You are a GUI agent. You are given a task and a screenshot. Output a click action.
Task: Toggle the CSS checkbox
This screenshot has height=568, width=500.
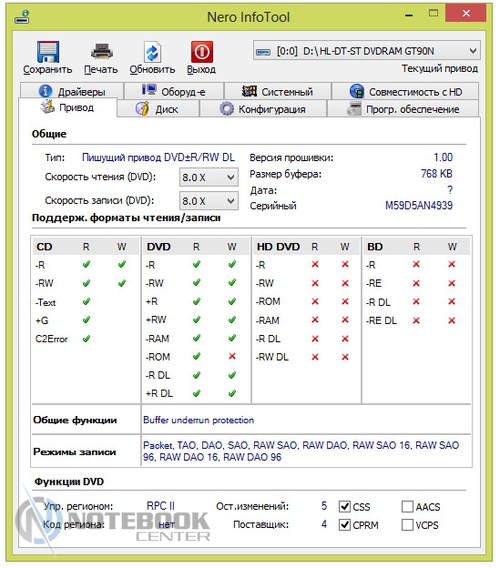click(345, 506)
